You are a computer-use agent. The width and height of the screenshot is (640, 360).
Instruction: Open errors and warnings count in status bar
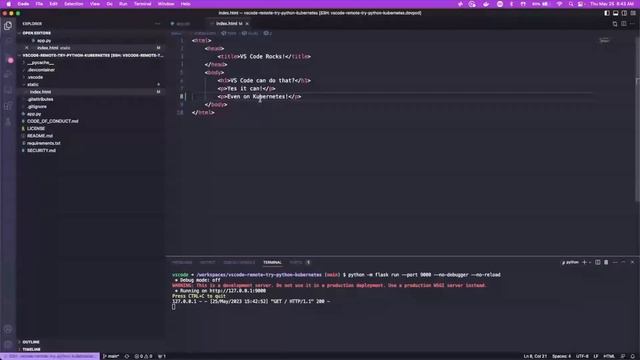(143, 356)
